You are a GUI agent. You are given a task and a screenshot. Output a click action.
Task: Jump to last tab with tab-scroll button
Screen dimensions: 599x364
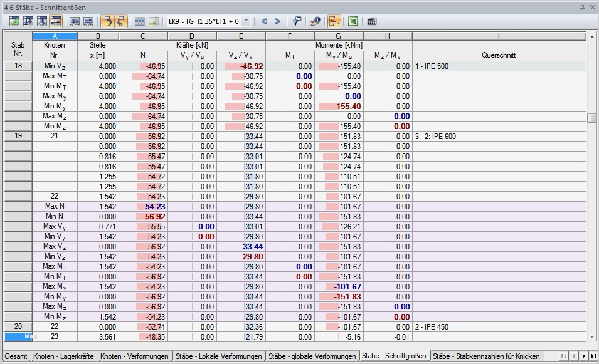[x=593, y=356]
